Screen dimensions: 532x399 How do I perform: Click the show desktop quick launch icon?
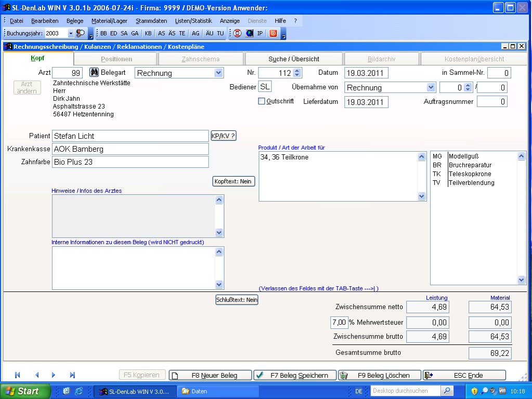coord(67,391)
